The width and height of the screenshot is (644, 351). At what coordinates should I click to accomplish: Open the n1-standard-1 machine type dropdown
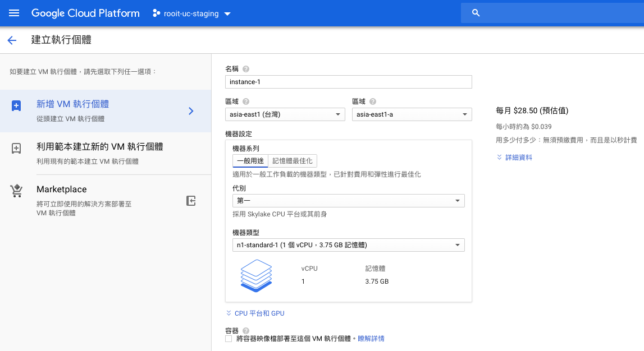click(348, 245)
